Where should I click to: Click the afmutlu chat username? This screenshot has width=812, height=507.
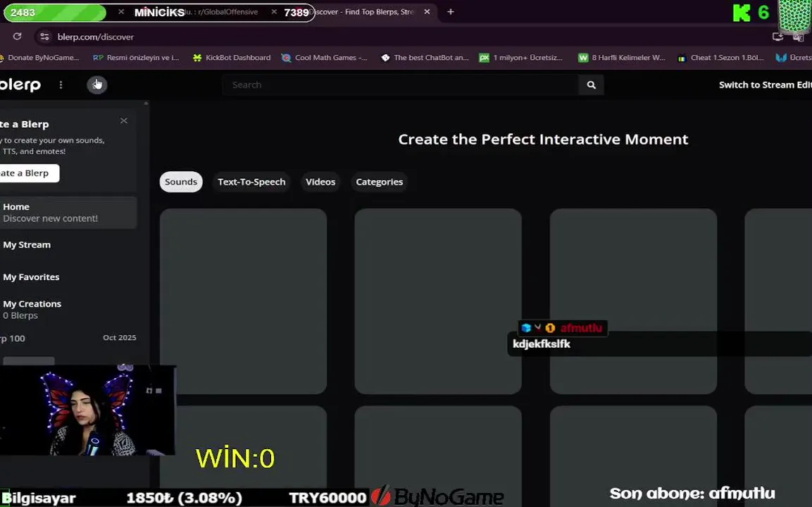581,328
